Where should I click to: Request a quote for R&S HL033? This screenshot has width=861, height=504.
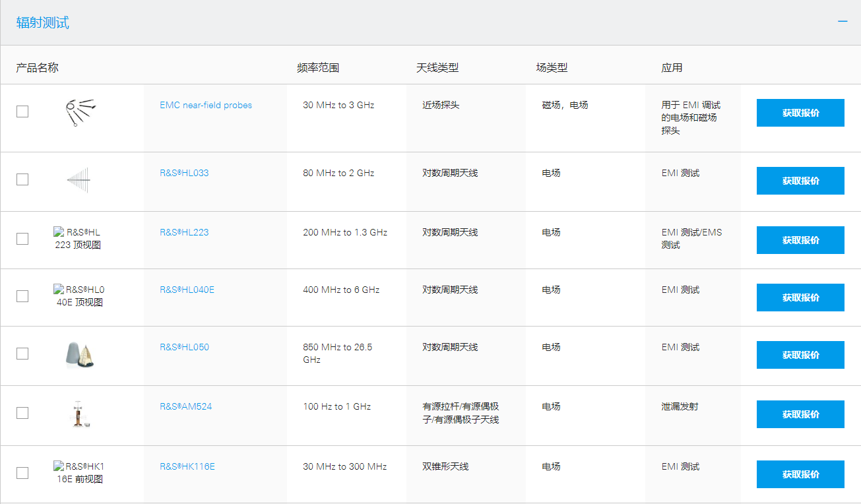coord(800,181)
